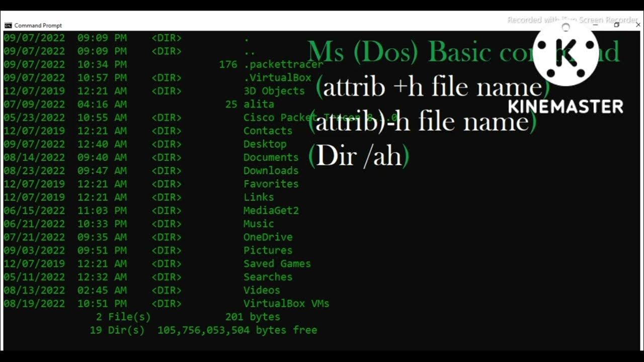Click the date 06/21/2022

point(34,224)
